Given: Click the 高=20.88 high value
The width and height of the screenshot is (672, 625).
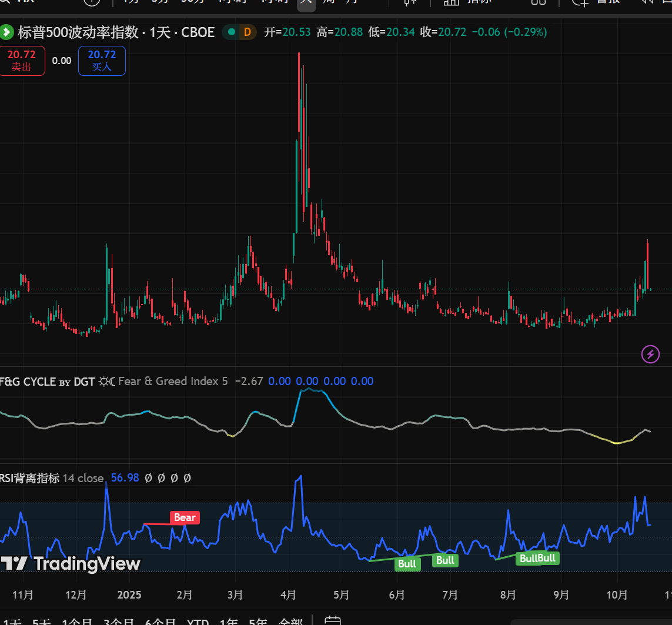Looking at the screenshot, I should coord(339,32).
